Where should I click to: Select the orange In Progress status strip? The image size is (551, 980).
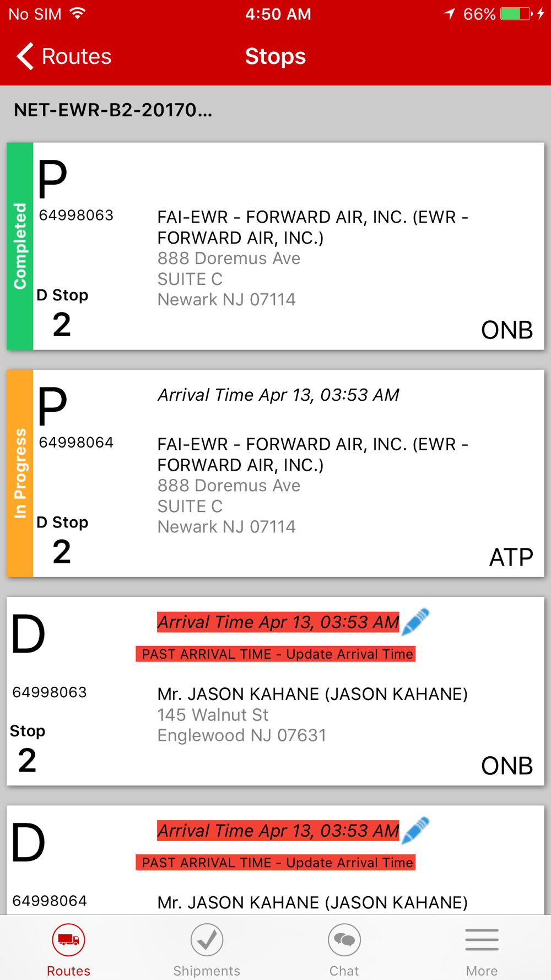point(20,473)
